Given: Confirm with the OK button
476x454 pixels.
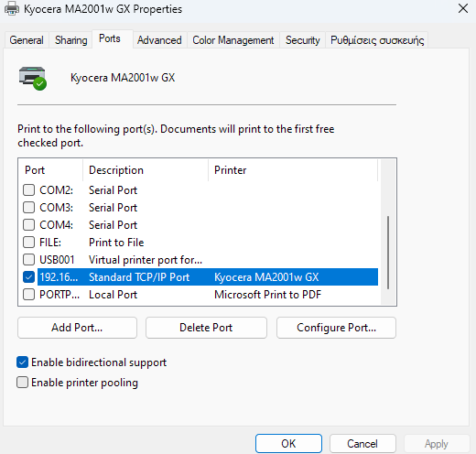Looking at the screenshot, I should pos(288,444).
